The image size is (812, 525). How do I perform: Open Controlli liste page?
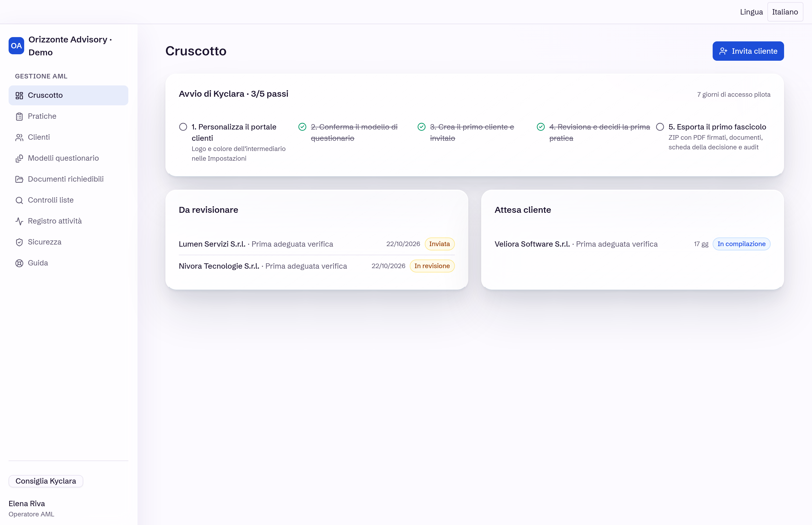(x=68, y=200)
